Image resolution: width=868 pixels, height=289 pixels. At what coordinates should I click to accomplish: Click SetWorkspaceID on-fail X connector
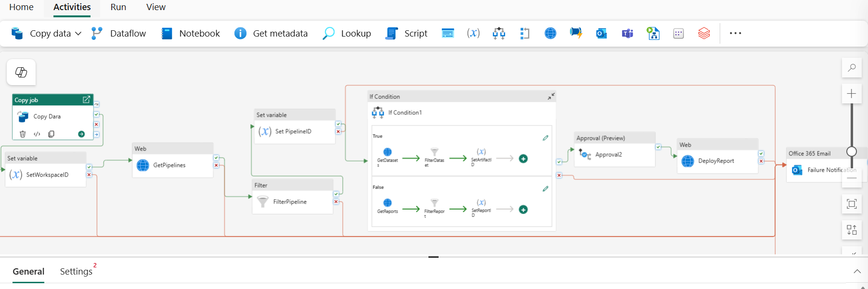tap(89, 175)
